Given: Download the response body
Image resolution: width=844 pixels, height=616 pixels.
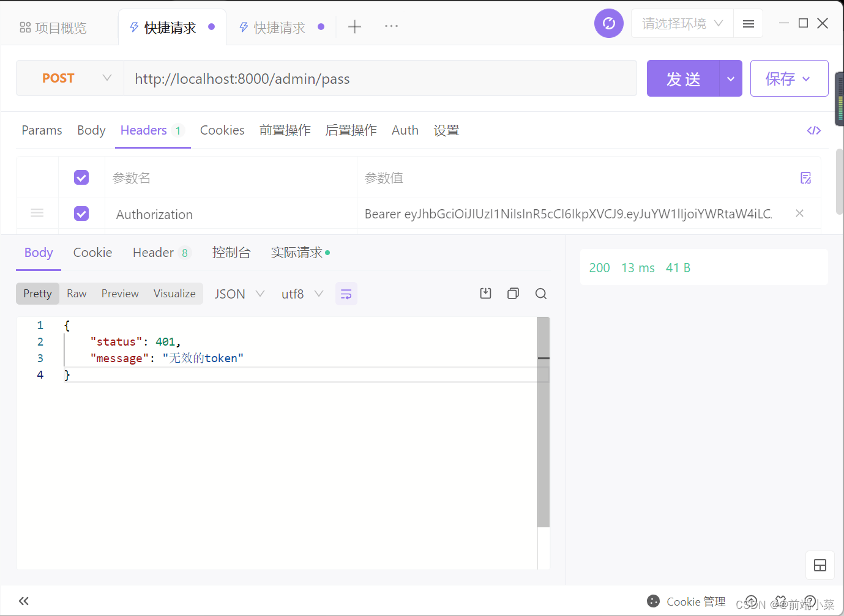Looking at the screenshot, I should coord(485,294).
